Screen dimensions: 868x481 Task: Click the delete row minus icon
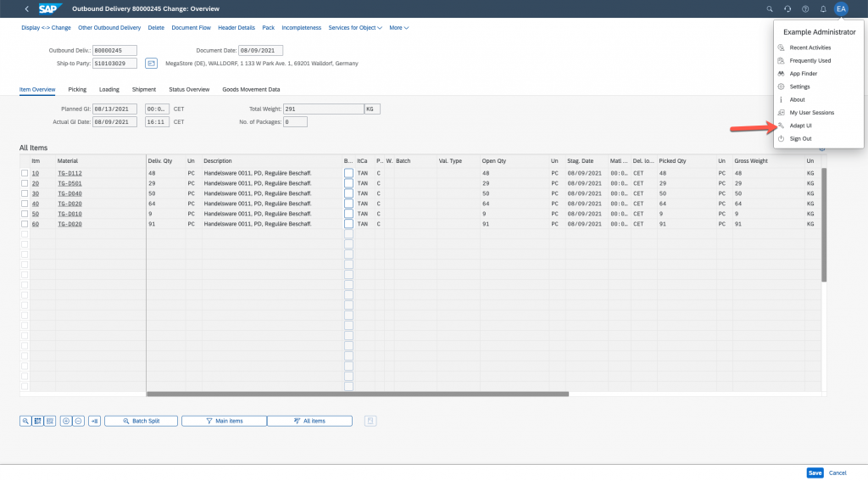coord(78,421)
